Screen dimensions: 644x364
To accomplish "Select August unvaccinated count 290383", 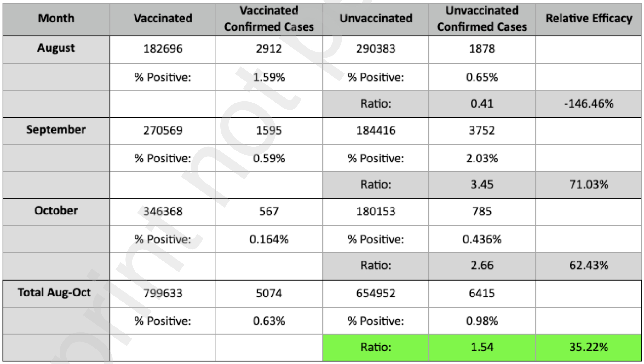I will coord(376,49).
